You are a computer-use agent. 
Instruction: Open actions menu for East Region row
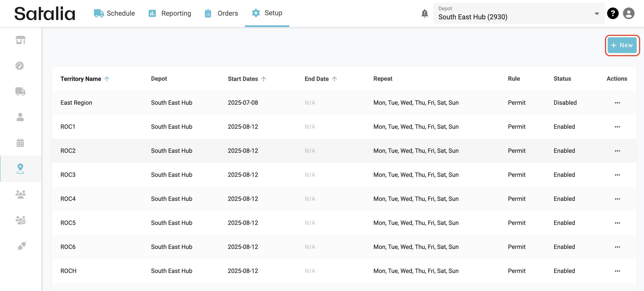coord(617,103)
